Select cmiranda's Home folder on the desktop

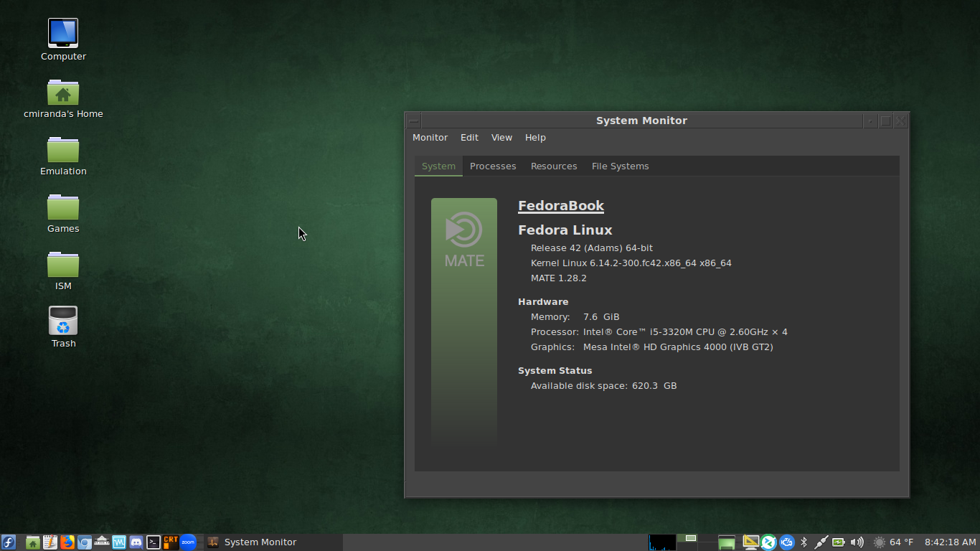point(63,98)
